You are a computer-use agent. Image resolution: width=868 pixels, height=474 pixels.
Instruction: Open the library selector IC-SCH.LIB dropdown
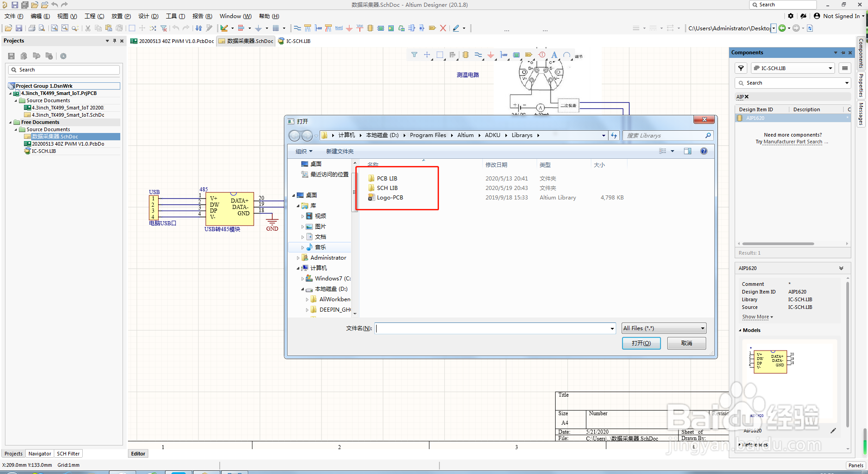click(x=830, y=68)
